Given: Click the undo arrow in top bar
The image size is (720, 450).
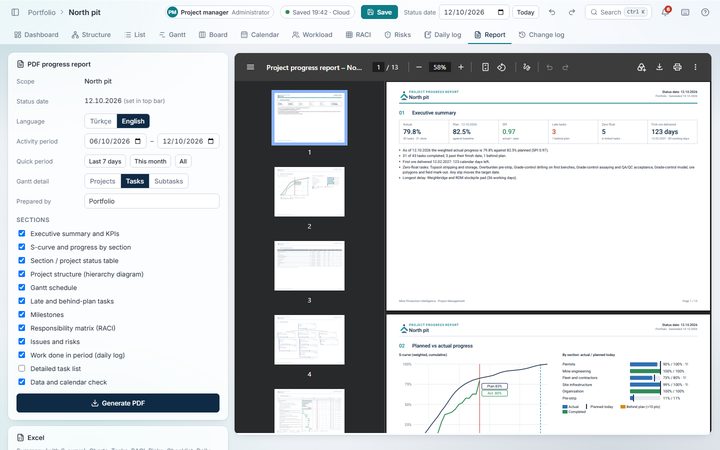Looking at the screenshot, I should (552, 12).
